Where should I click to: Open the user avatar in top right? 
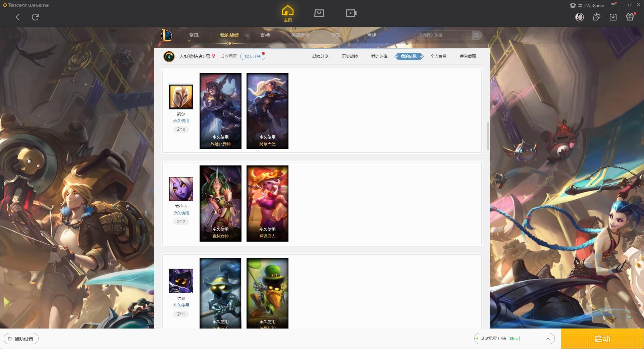[x=580, y=17]
